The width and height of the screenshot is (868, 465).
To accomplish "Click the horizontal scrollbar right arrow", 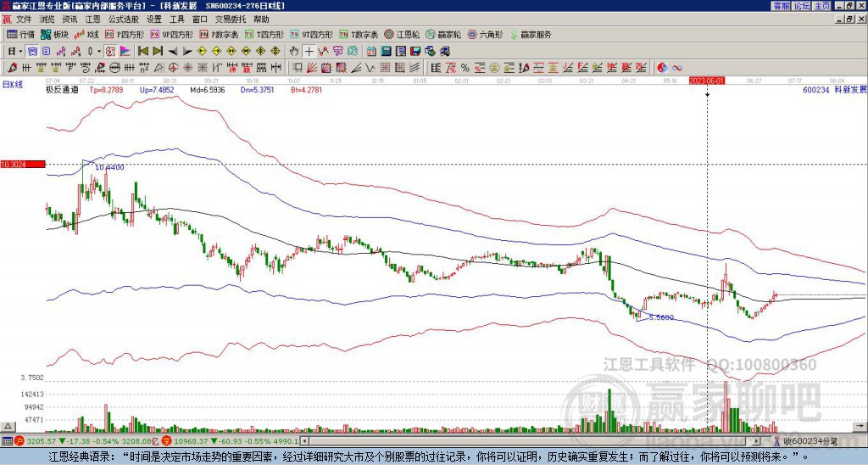I will click(757, 441).
